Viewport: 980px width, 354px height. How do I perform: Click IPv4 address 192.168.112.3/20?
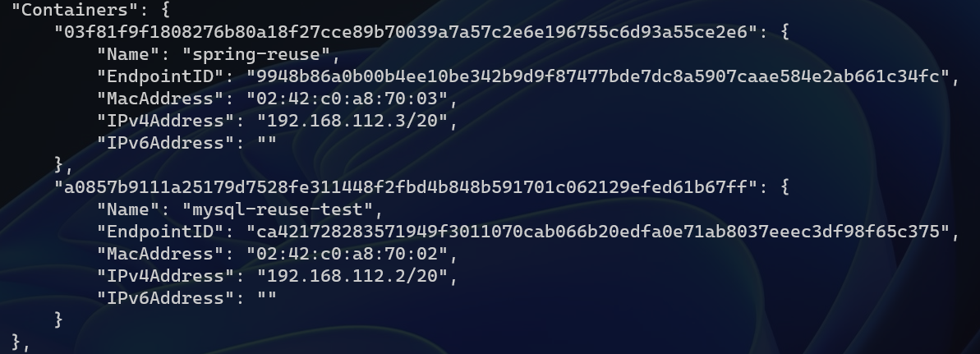[x=352, y=121]
